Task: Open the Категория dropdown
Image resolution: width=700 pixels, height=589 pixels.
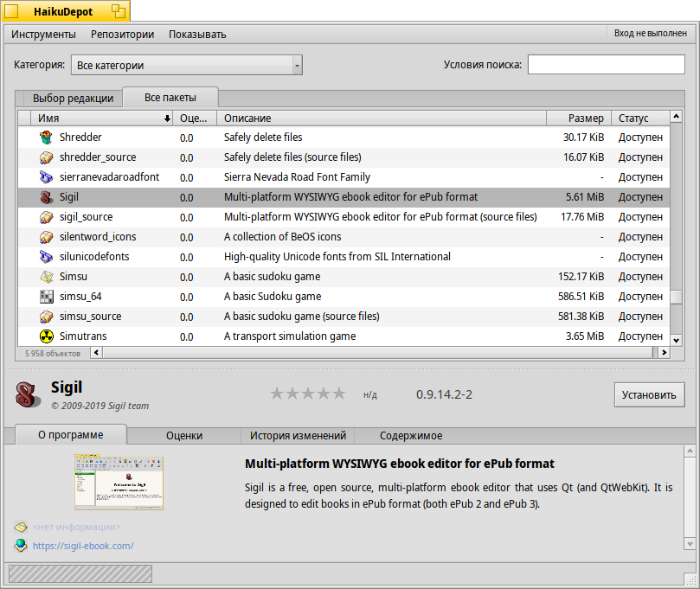Action: 187,65
